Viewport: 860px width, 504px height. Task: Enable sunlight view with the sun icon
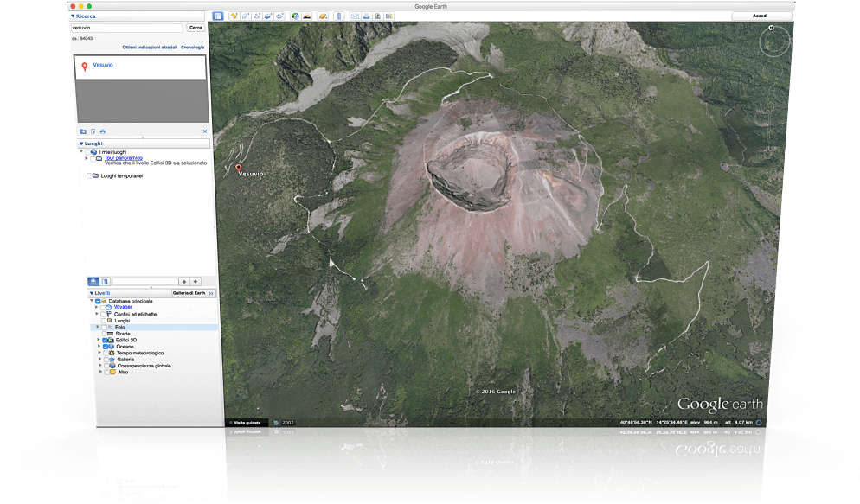307,16
